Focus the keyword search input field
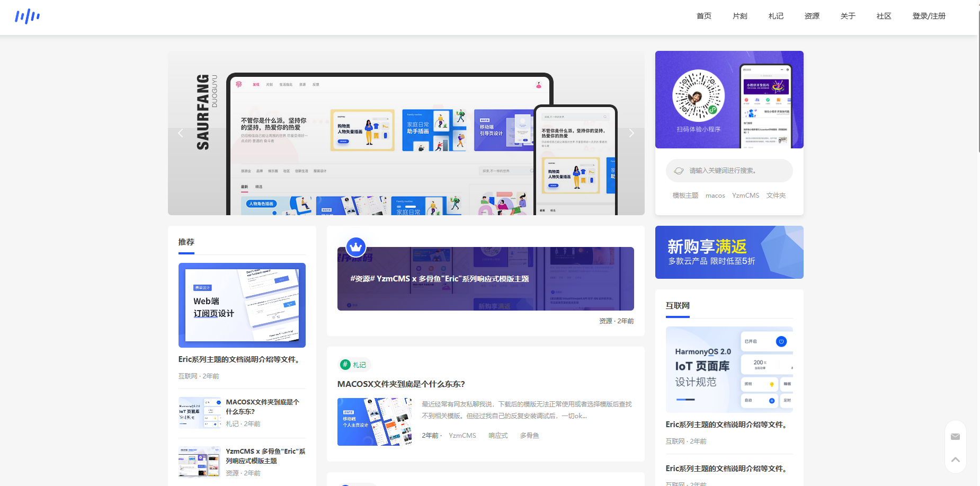This screenshot has height=486, width=980. point(729,171)
